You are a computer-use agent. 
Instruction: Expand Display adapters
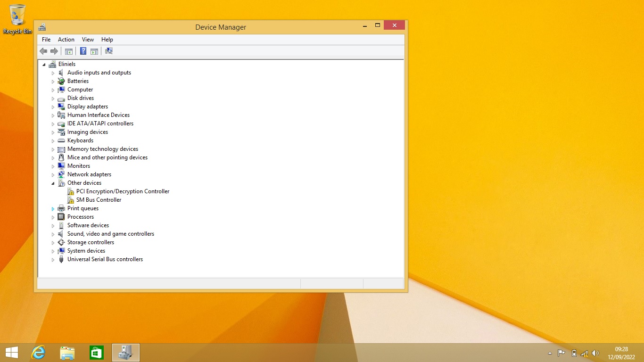(53, 107)
